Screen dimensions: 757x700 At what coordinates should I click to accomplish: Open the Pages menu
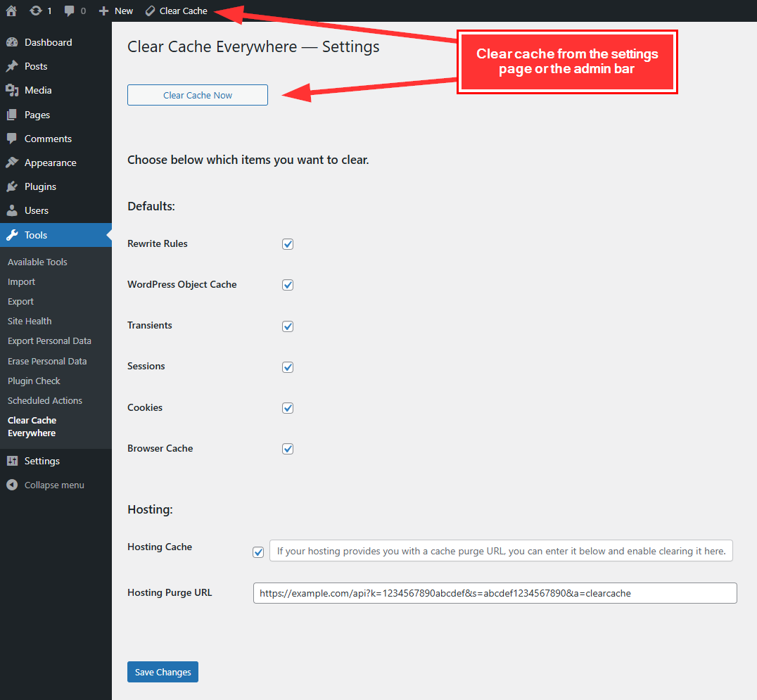pyautogui.click(x=37, y=115)
